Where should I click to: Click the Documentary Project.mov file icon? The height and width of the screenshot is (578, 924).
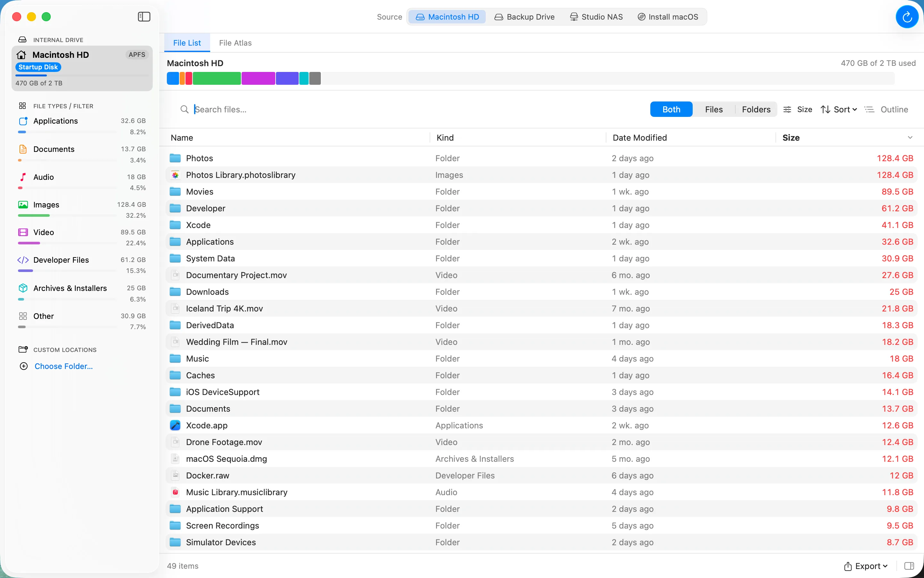(x=175, y=275)
